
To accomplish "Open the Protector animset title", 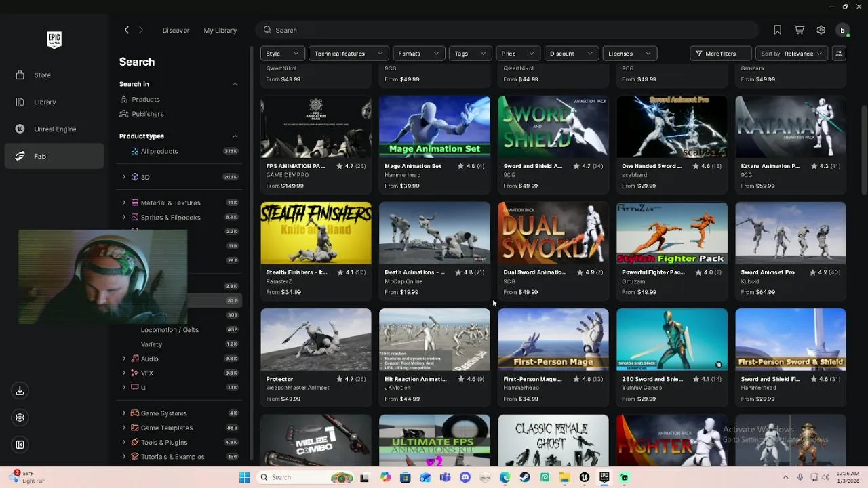I will click(x=279, y=379).
